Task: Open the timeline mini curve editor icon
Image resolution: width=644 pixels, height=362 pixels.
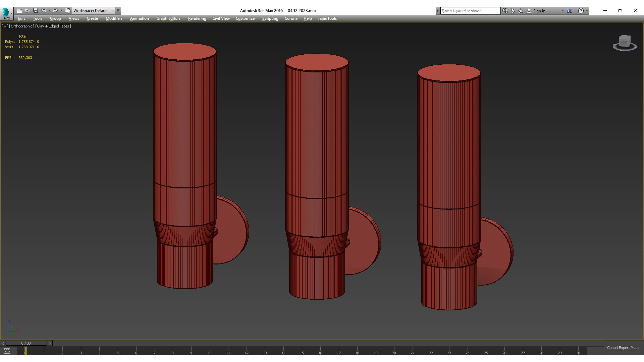Action: click(7, 351)
